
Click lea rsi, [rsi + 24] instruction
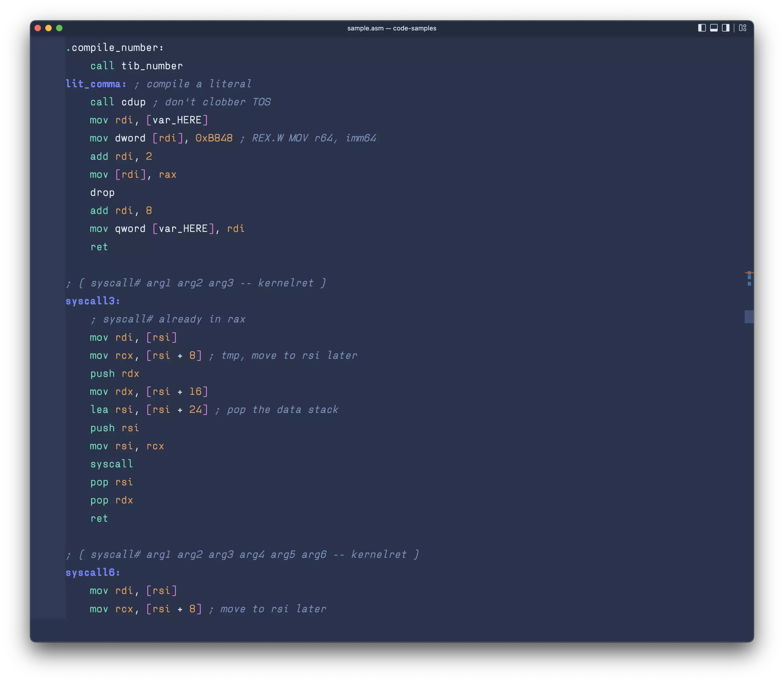tap(149, 409)
